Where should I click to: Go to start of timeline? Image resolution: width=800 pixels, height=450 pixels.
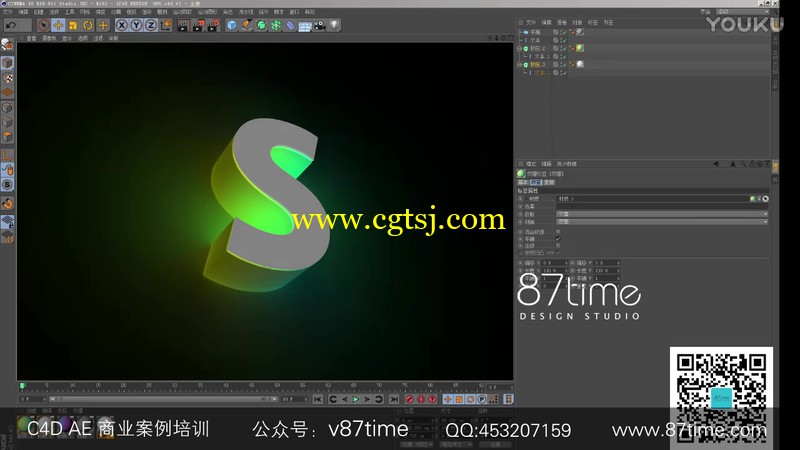point(317,399)
